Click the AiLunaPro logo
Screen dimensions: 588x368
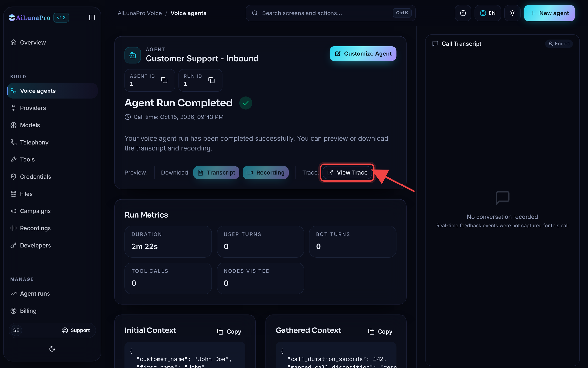coord(29,18)
